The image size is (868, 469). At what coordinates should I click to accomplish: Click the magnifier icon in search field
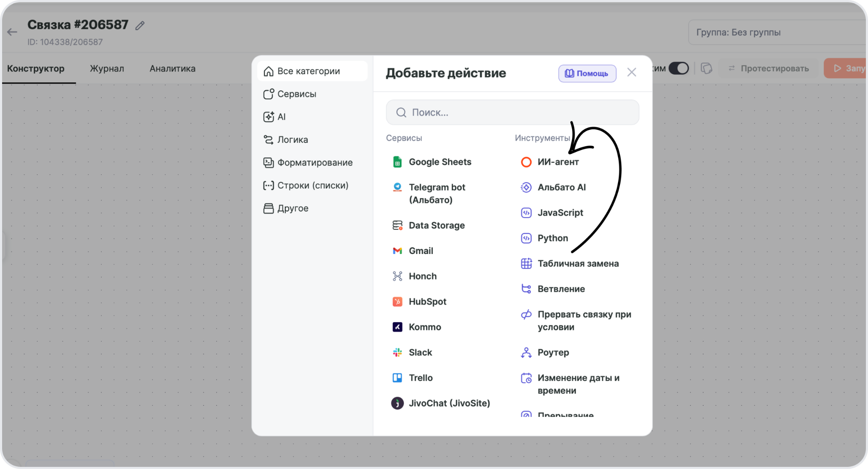[x=401, y=112]
